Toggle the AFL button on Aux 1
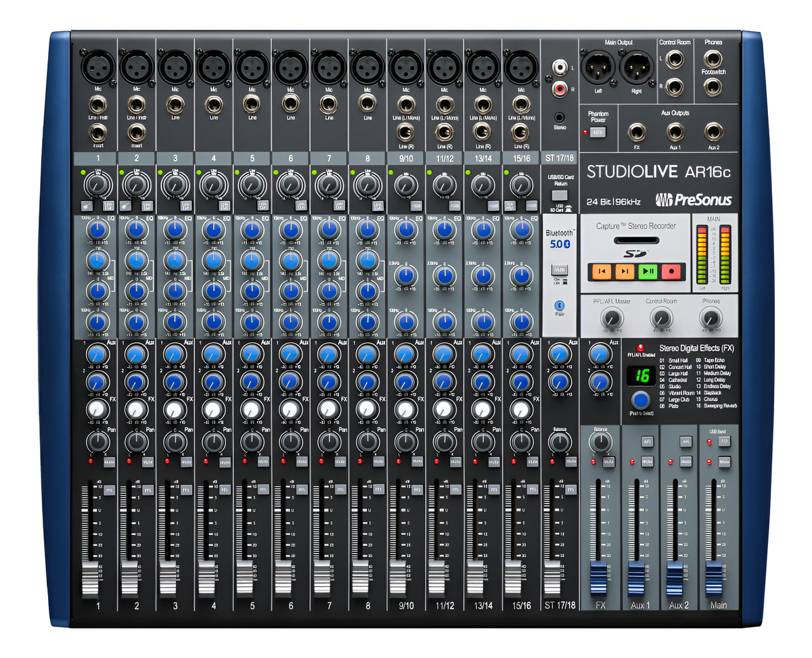 click(646, 441)
